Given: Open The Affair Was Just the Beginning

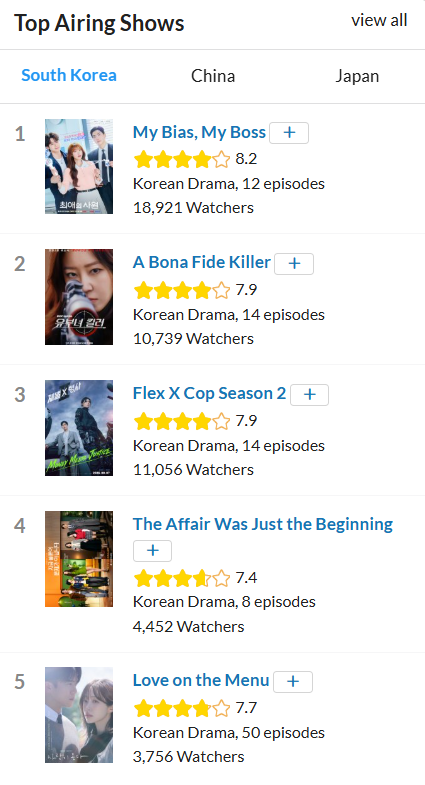Looking at the screenshot, I should click(x=263, y=524).
